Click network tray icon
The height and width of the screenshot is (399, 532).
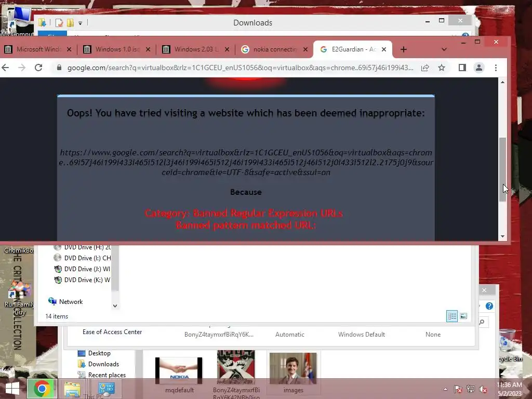471,389
